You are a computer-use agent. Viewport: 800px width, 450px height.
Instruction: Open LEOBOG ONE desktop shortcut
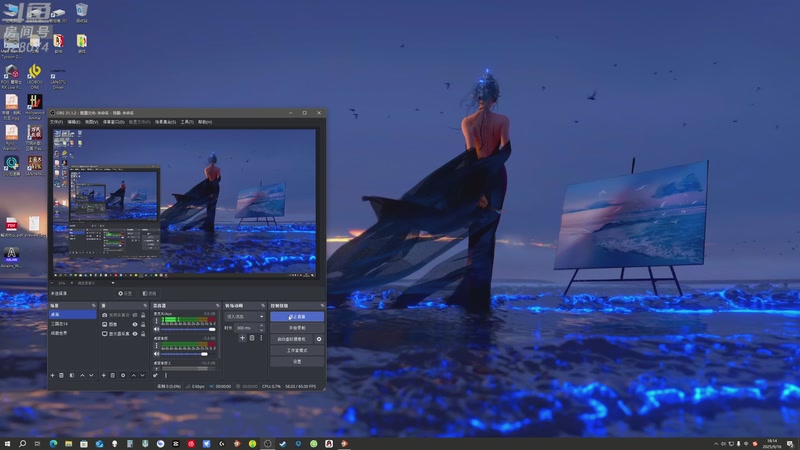tap(35, 77)
